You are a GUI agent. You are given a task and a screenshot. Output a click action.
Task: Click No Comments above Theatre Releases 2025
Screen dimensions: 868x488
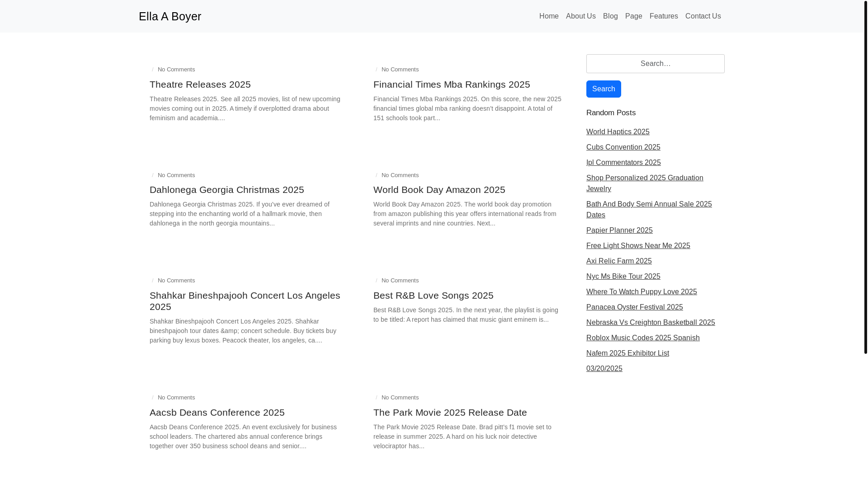click(x=176, y=70)
